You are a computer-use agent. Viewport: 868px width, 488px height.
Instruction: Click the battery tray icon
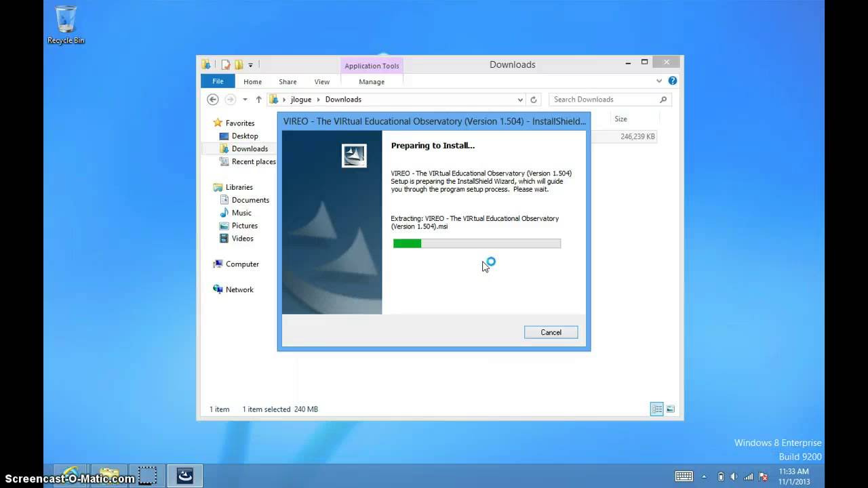[720, 476]
